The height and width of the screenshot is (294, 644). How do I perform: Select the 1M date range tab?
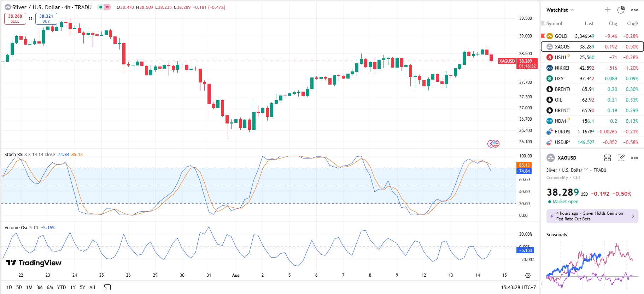[29, 287]
